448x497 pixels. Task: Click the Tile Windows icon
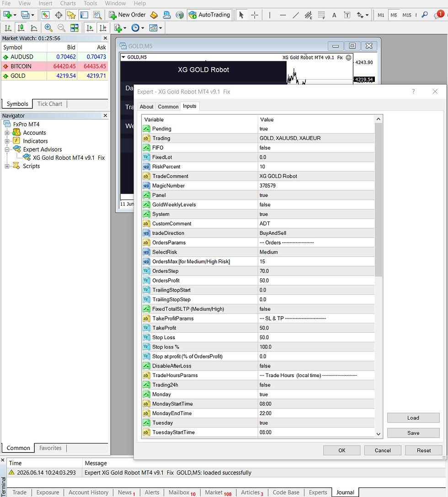(x=75, y=28)
